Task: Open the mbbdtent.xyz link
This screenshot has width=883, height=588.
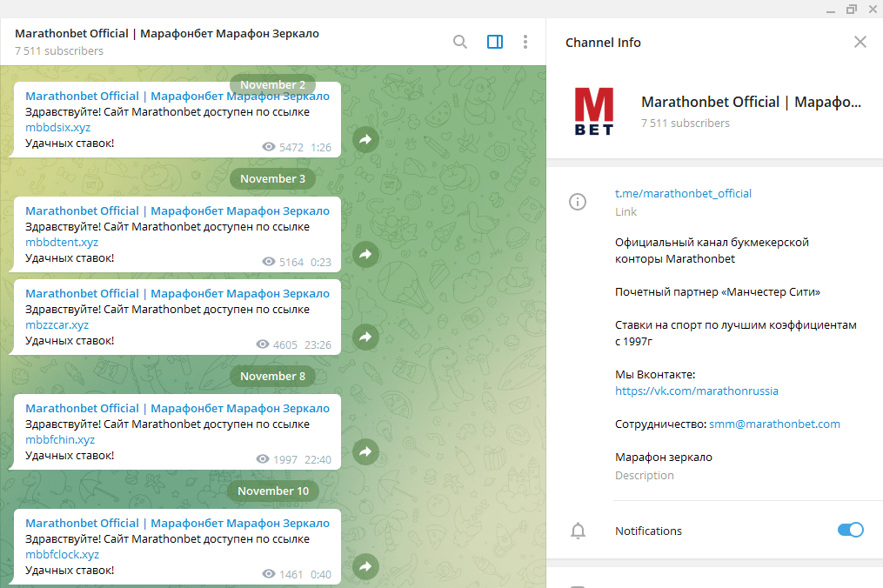Action: coord(62,242)
